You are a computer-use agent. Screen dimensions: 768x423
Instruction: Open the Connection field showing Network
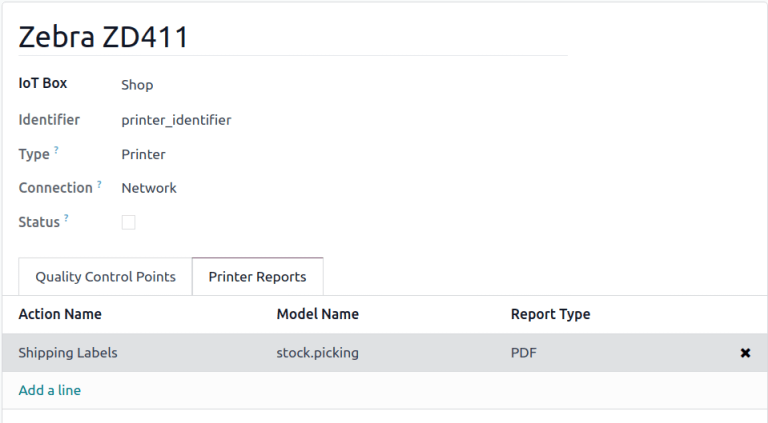[x=149, y=188]
